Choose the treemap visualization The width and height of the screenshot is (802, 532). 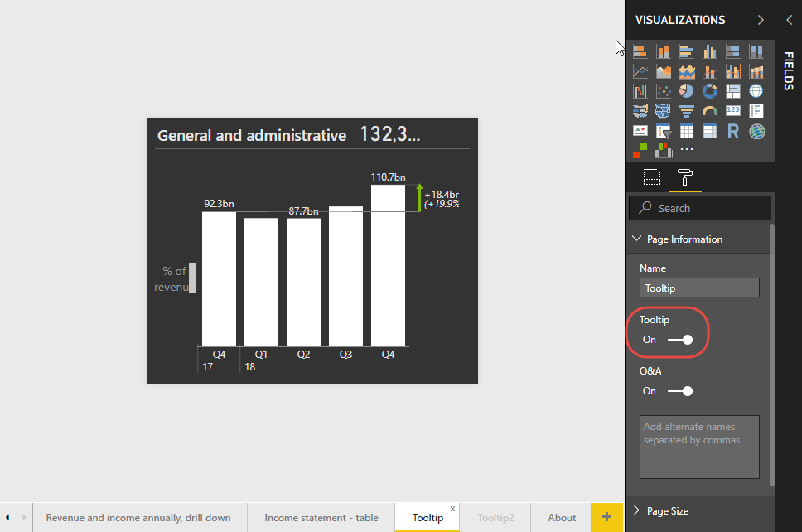(x=733, y=91)
